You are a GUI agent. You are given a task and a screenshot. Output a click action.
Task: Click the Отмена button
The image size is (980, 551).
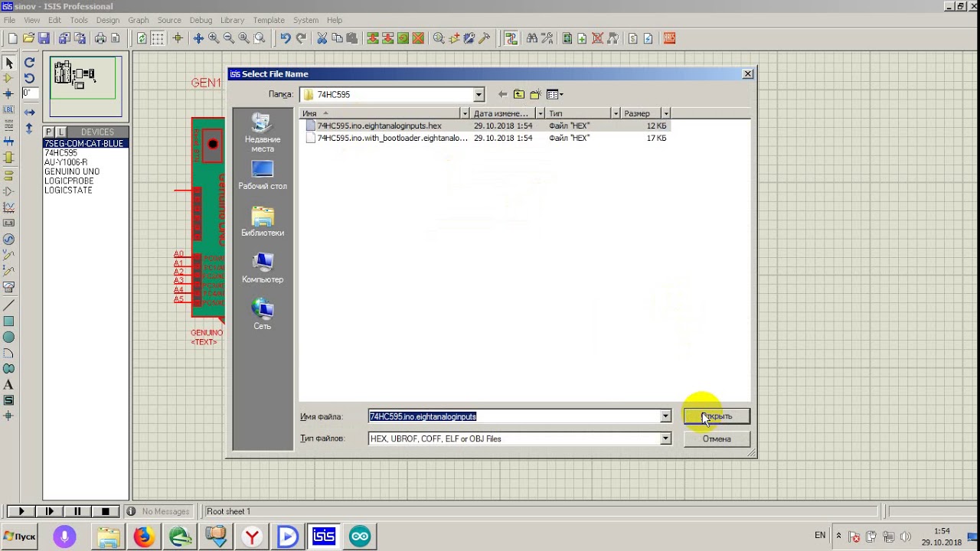coord(717,439)
